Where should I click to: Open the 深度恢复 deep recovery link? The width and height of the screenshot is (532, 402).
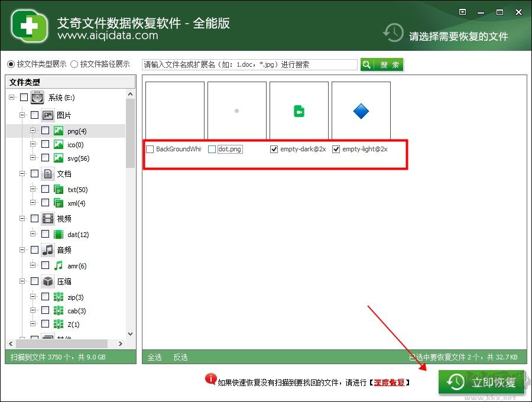[389, 382]
